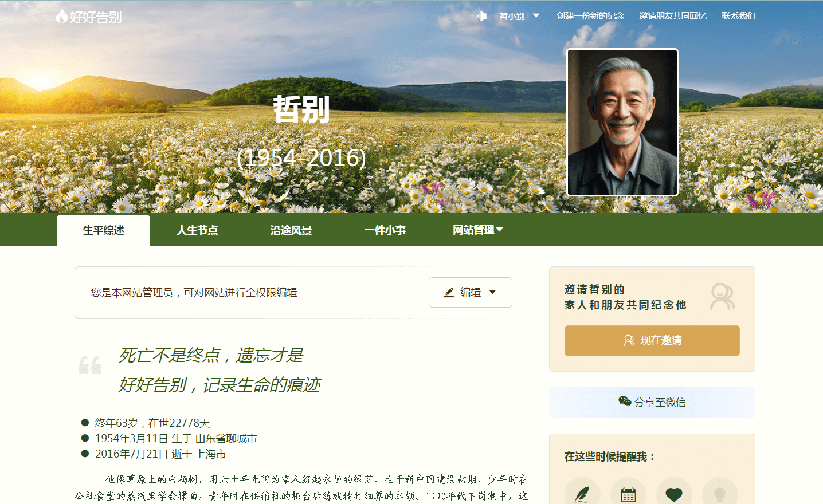Switch to the 沿途风景 tab
Screen dimensions: 823x504
pyautogui.click(x=291, y=230)
